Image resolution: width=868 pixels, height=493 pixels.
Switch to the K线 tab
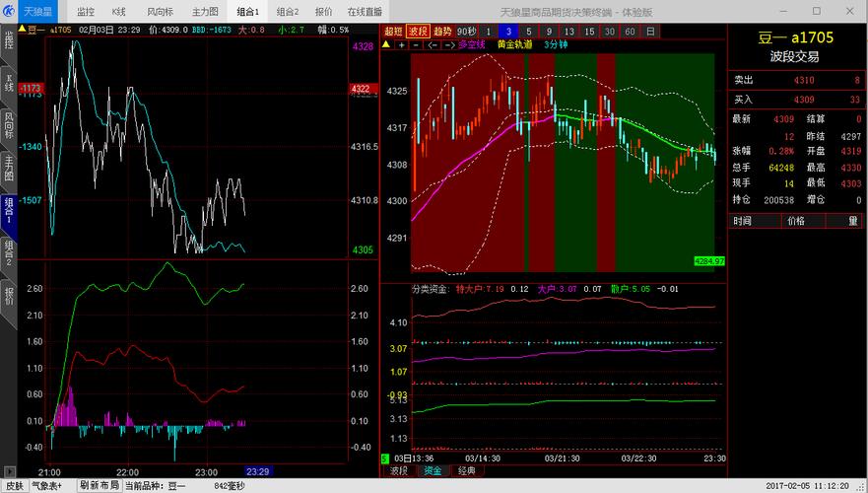(x=119, y=12)
